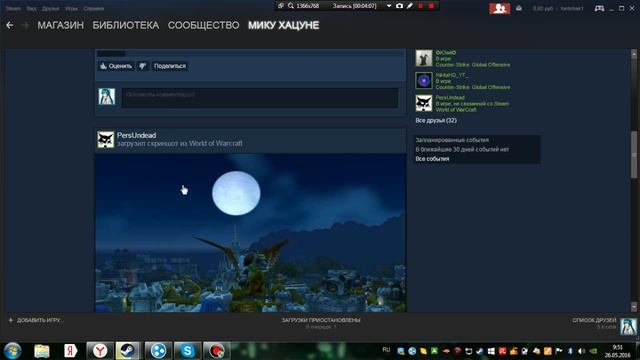Click scrollbar up arrow
The image size is (640, 360).
pyautogui.click(x=634, y=53)
